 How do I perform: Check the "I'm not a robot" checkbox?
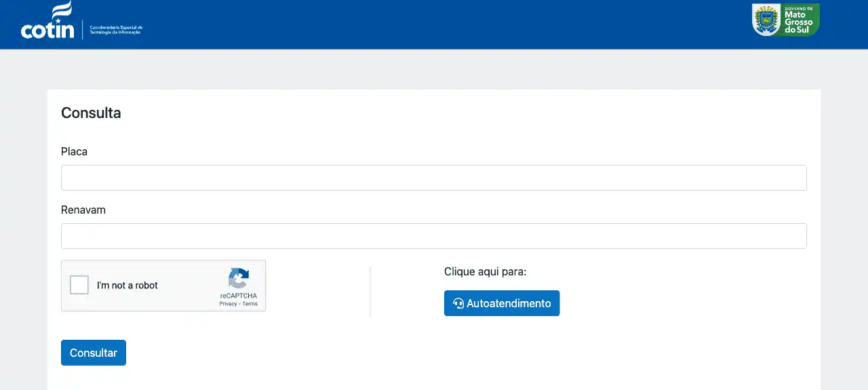pyautogui.click(x=79, y=286)
